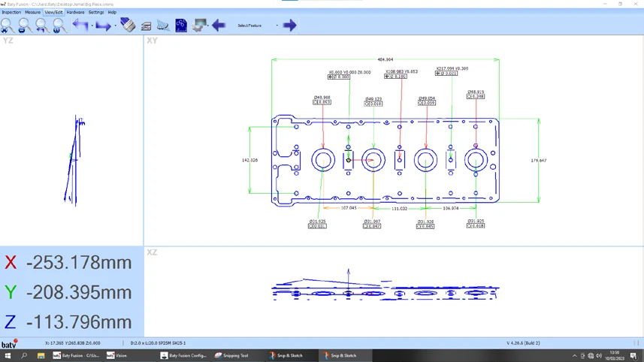Open the redo arrow dropdown
The width and height of the screenshot is (644, 362).
(115, 26)
